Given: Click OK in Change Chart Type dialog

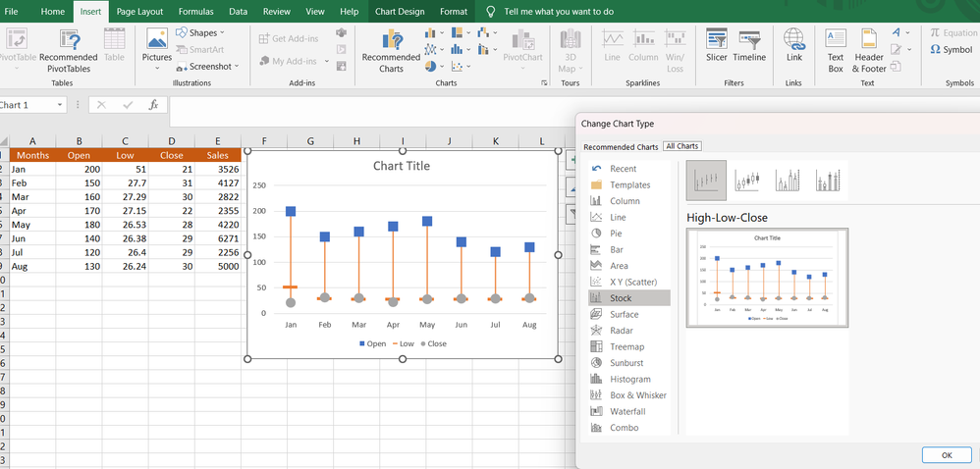Looking at the screenshot, I should [947, 455].
